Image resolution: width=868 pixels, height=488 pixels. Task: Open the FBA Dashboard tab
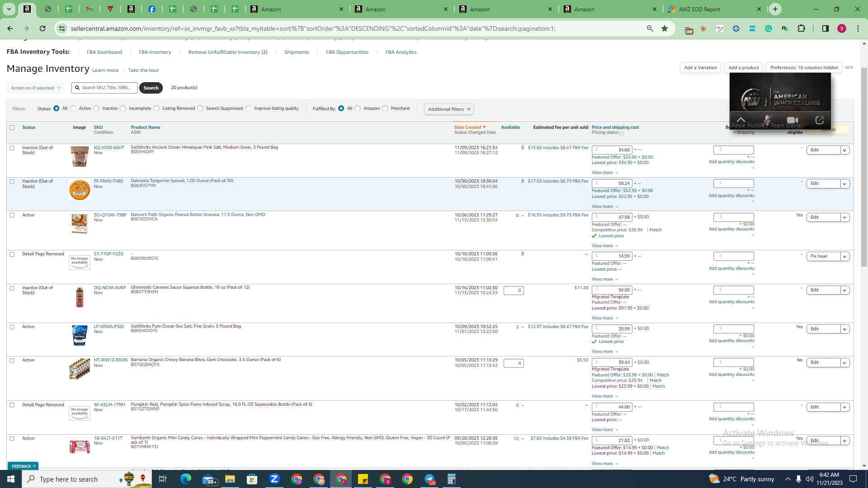[104, 52]
